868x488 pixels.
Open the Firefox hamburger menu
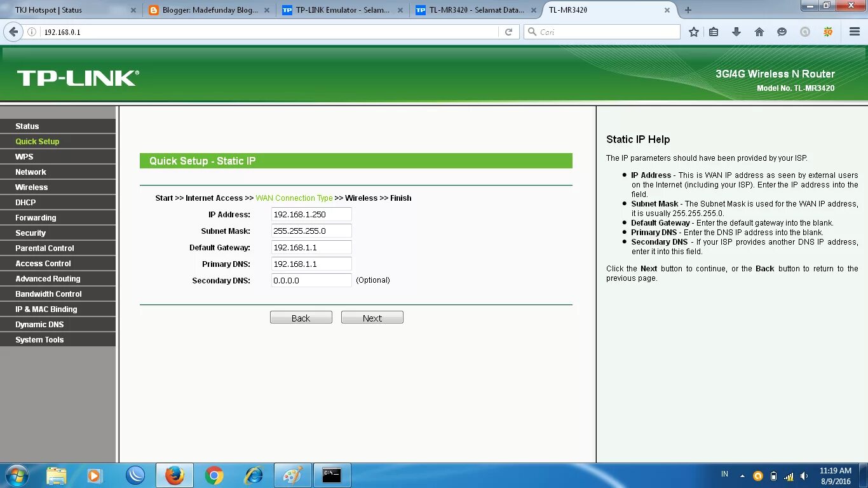(x=855, y=32)
